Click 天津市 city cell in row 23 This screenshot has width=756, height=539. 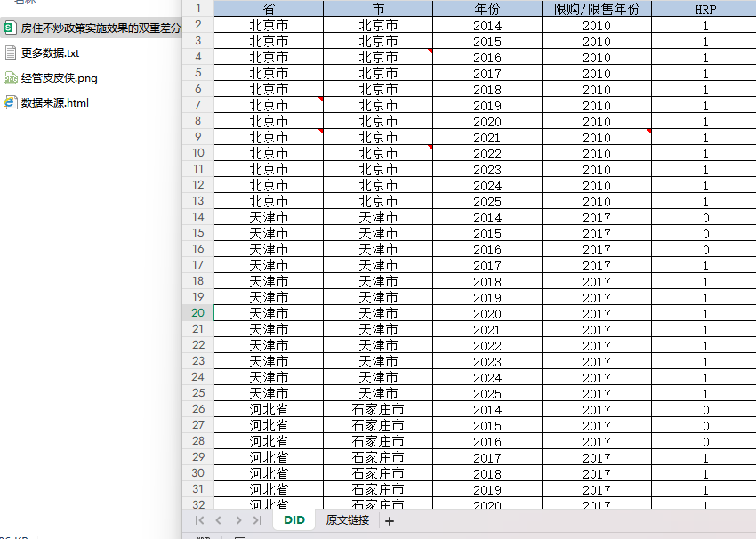click(x=378, y=361)
